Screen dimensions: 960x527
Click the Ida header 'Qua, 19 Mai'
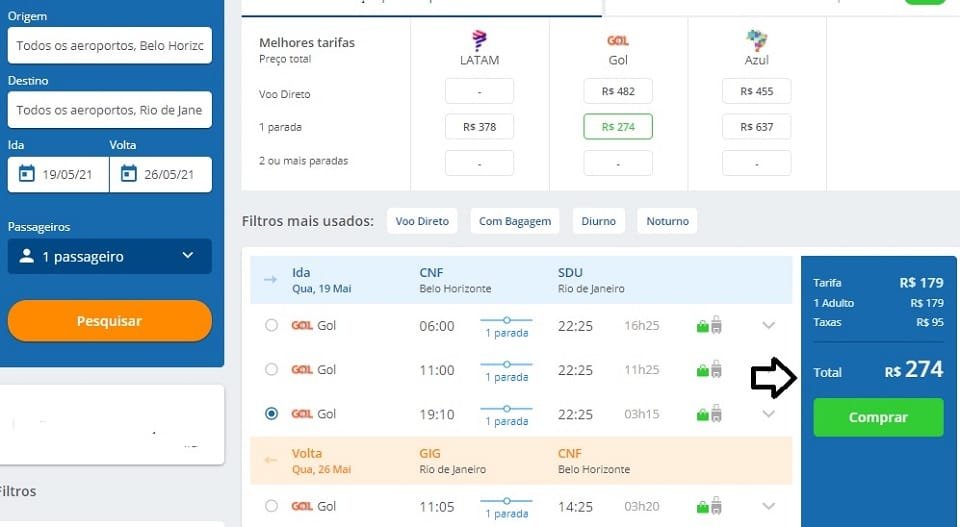point(321,288)
